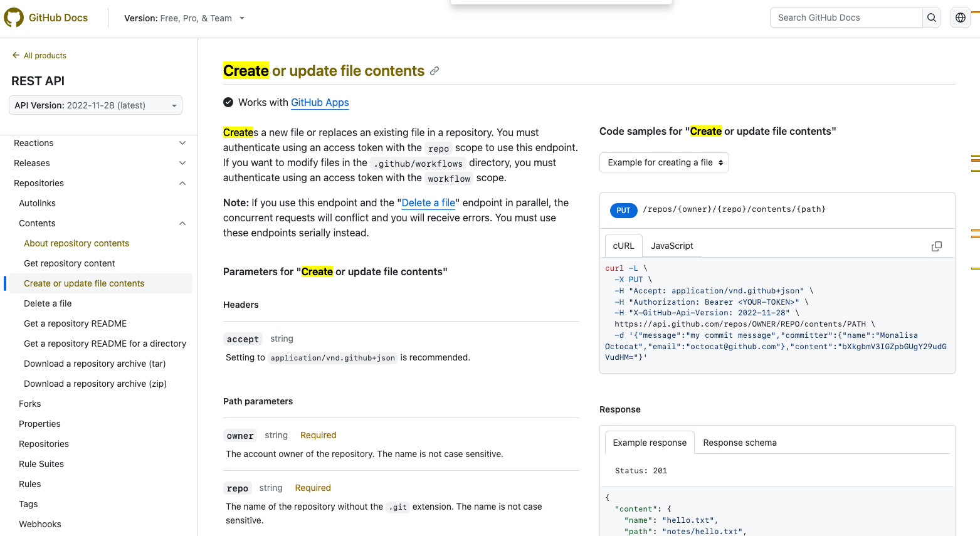Click the Create or update file contents heading
This screenshot has width=980, height=536.
pos(324,71)
